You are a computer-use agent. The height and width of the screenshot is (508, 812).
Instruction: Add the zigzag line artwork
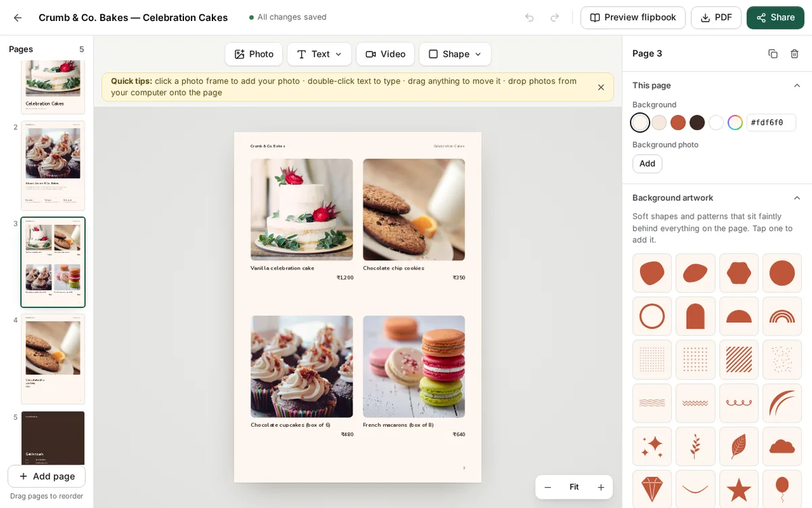coord(696,403)
